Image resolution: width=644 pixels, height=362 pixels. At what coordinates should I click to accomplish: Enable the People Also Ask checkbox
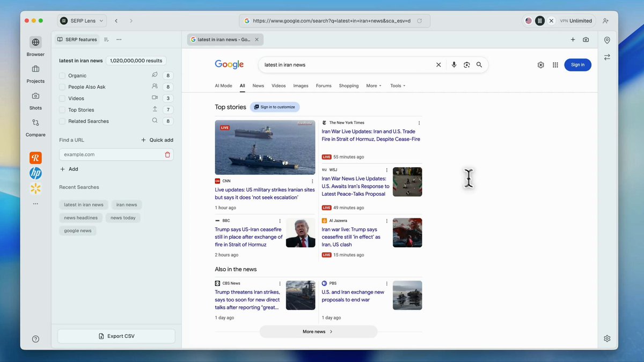[x=62, y=87]
